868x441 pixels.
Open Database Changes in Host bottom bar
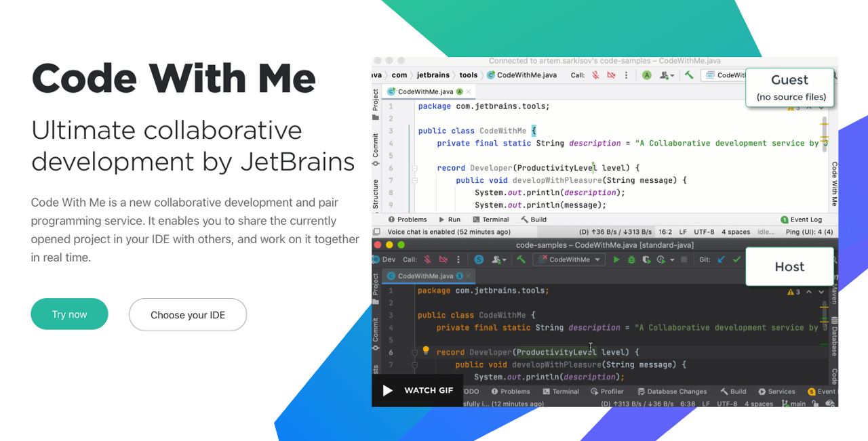pyautogui.click(x=671, y=392)
